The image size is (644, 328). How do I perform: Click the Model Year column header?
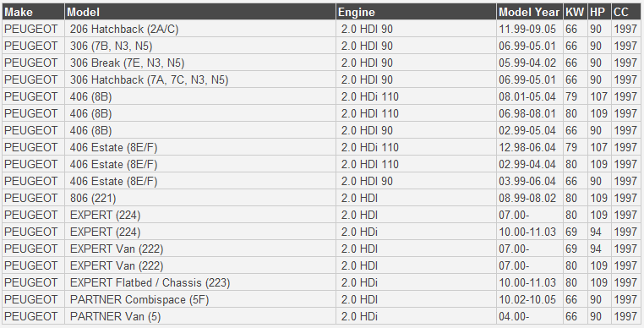[x=530, y=12]
